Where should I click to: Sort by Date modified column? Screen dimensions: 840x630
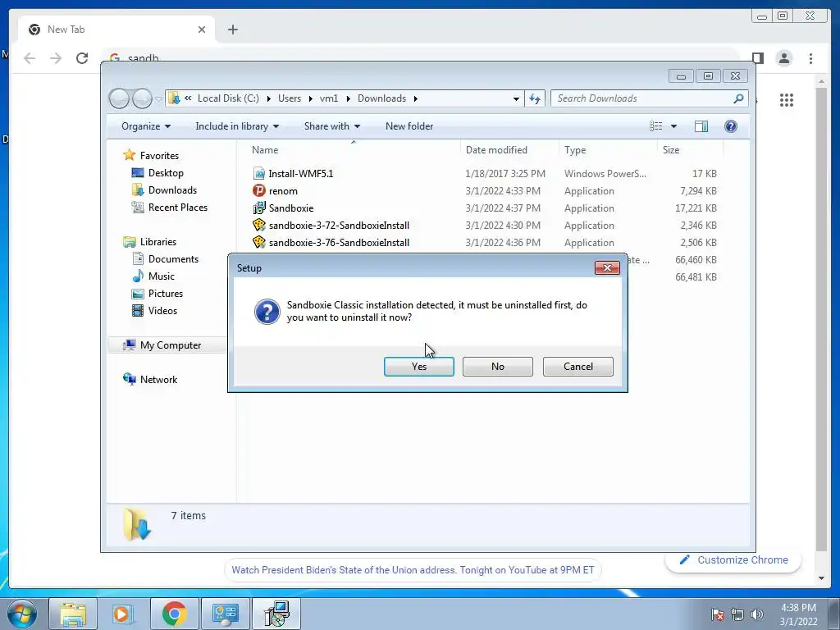[496, 150]
